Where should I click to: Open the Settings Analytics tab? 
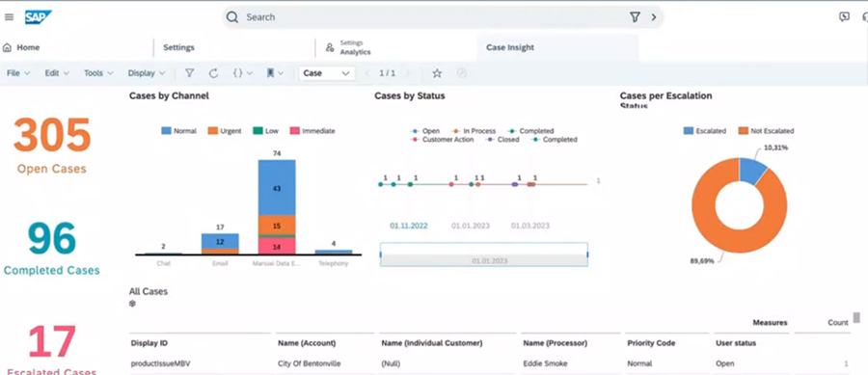tap(349, 47)
